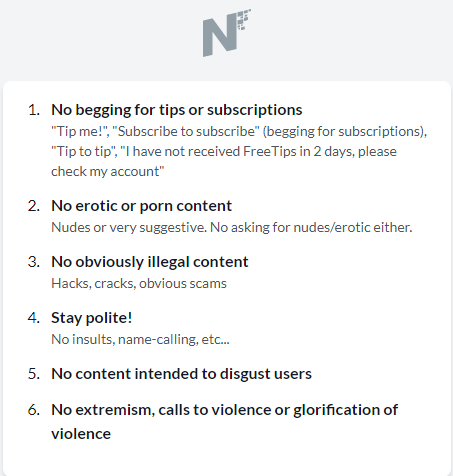
Task: Click the list number 4 marker
Action: 34,318
